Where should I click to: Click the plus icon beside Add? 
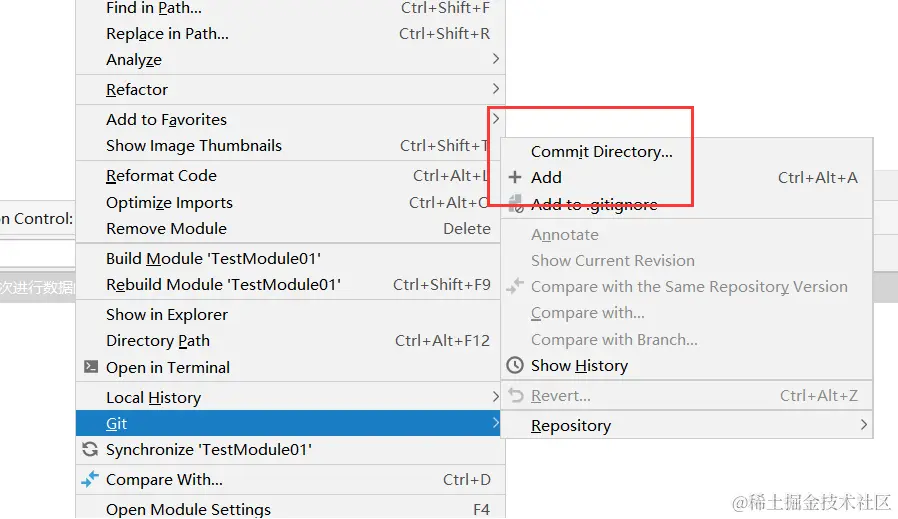(515, 177)
